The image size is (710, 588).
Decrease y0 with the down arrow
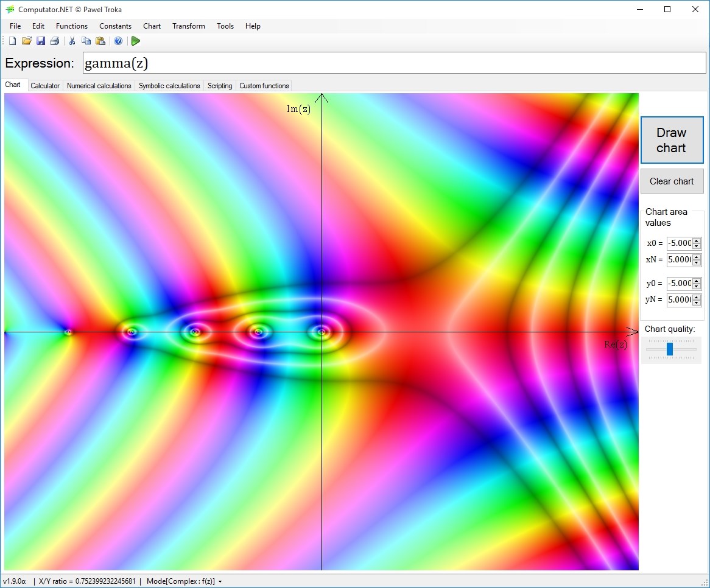pyautogui.click(x=697, y=287)
